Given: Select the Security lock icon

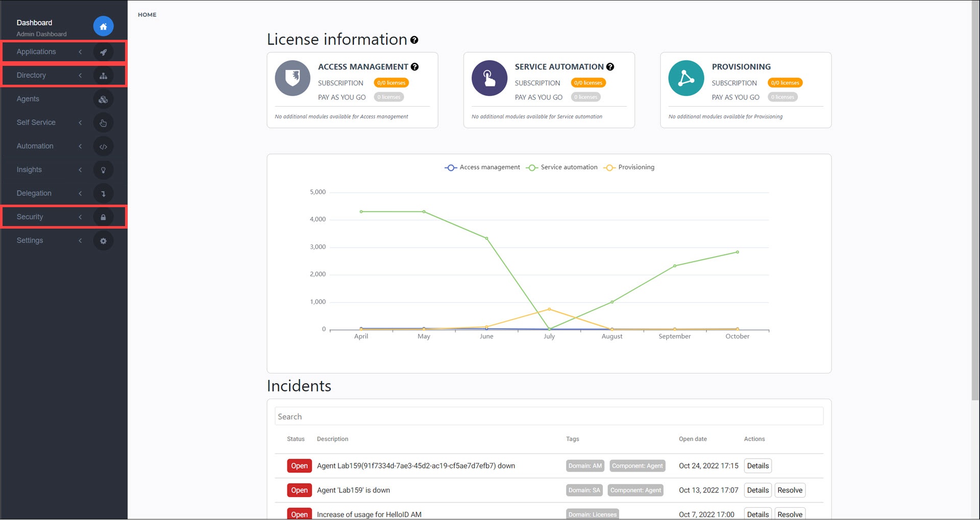Looking at the screenshot, I should 104,216.
